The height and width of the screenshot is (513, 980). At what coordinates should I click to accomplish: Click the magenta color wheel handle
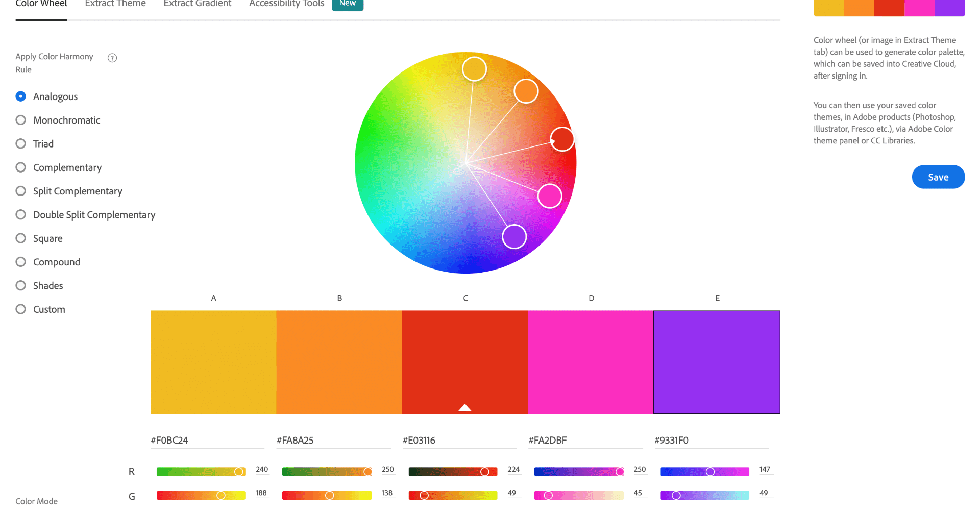(550, 196)
